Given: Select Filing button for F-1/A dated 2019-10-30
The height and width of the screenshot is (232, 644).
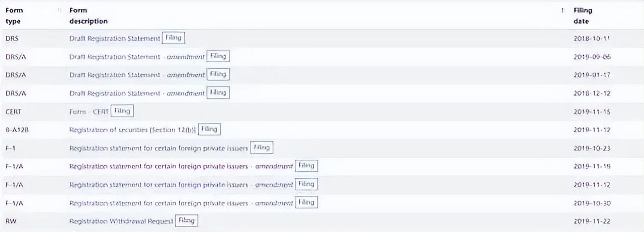Looking at the screenshot, I should click(x=306, y=202).
